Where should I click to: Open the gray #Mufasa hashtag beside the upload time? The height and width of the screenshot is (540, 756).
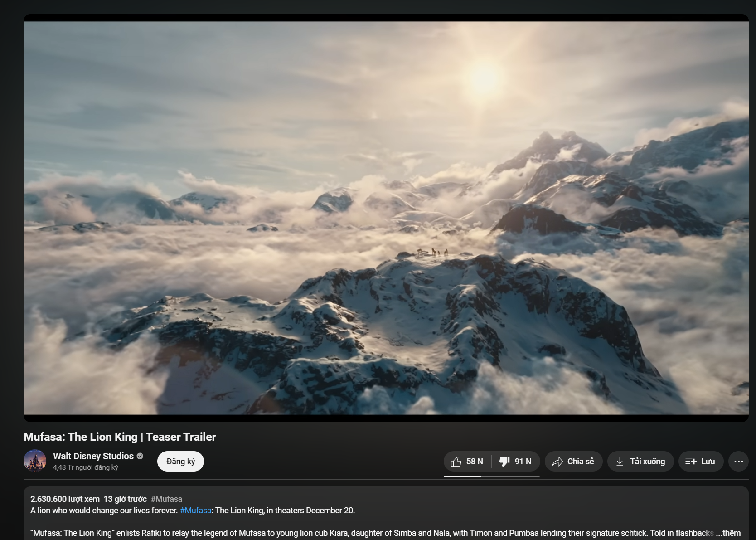[166, 499]
